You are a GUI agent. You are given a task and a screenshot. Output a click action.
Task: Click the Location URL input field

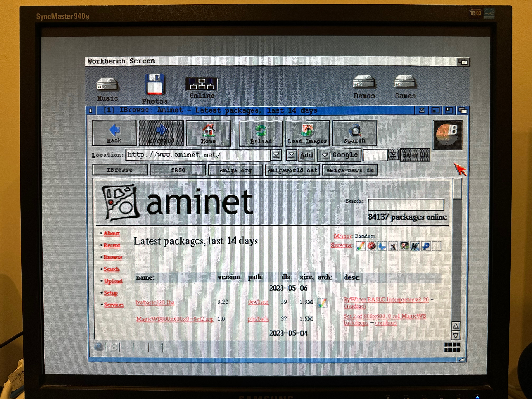198,155
